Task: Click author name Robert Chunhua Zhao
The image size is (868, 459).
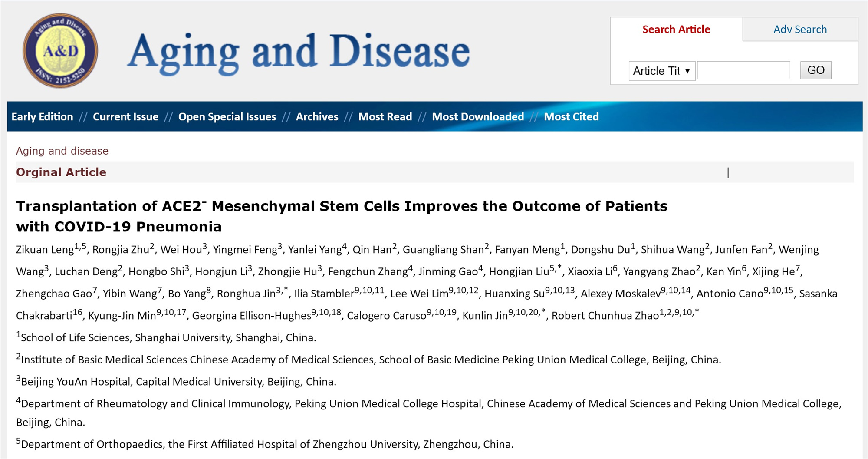Action: point(605,316)
